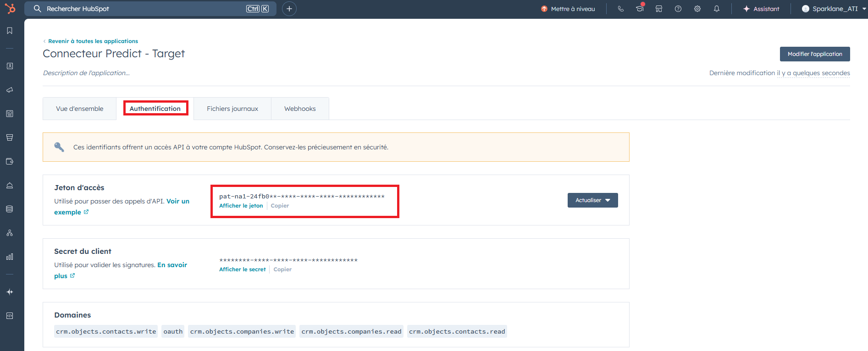868x351 pixels.
Task: Open the Commerce wallet sidebar icon
Action: [x=10, y=161]
